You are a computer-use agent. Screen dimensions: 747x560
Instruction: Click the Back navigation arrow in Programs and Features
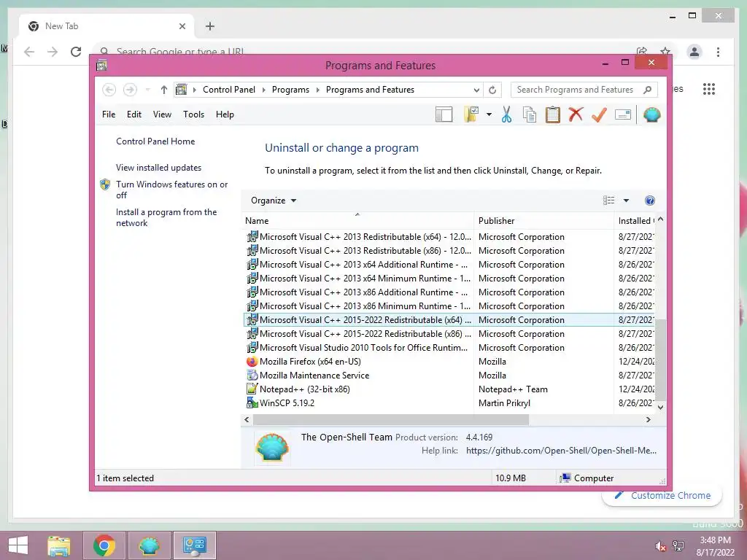pyautogui.click(x=109, y=90)
